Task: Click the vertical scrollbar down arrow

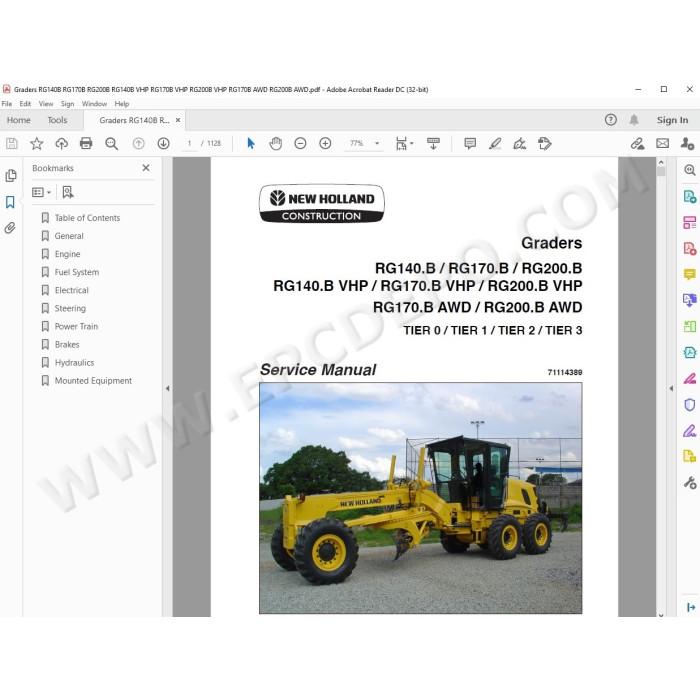Action: tap(661, 614)
